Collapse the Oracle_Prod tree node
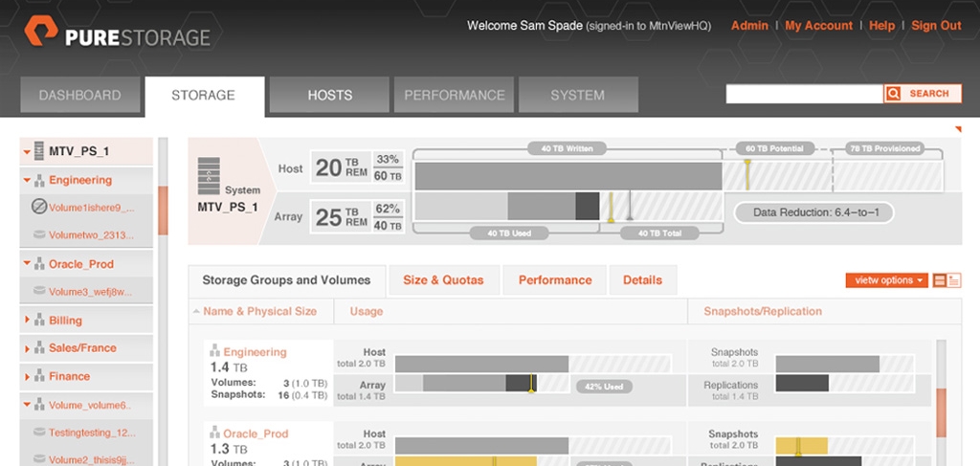This screenshot has height=466, width=980. coord(27,264)
